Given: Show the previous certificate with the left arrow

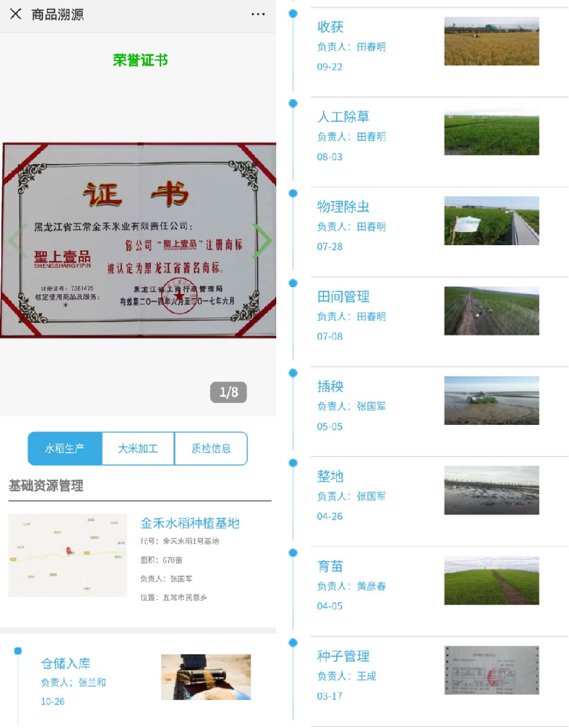Looking at the screenshot, I should click(17, 240).
